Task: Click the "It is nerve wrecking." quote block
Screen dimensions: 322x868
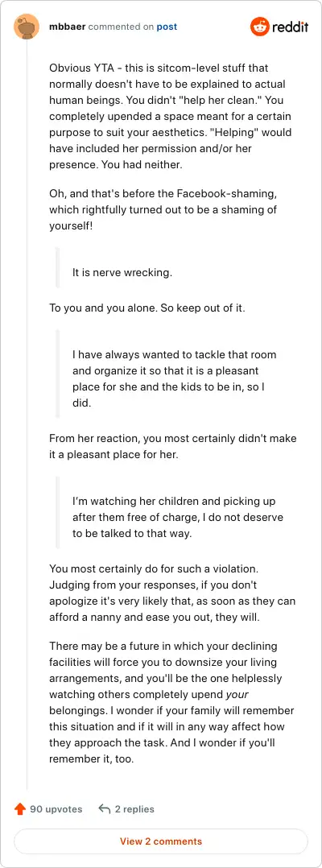Action: click(x=176, y=272)
